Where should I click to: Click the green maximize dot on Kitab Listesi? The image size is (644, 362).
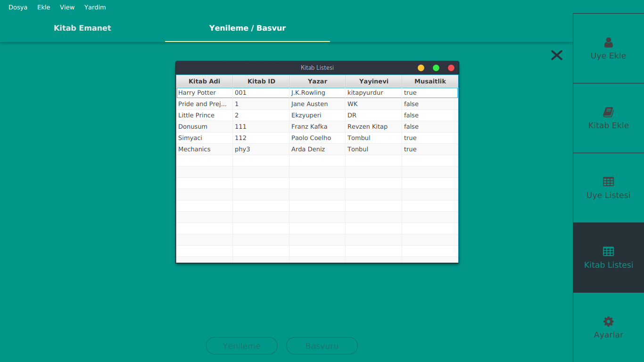point(436,67)
